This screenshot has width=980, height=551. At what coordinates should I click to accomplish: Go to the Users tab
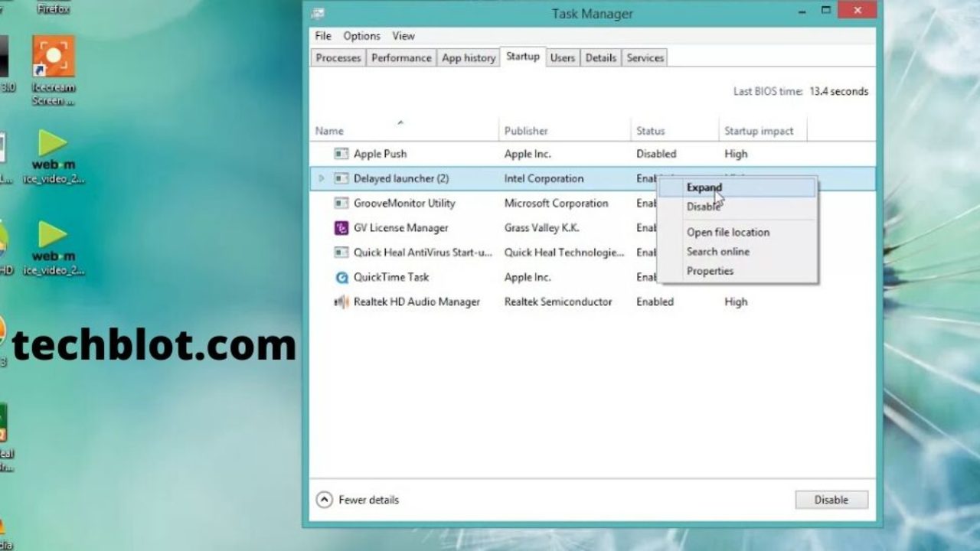coord(563,57)
